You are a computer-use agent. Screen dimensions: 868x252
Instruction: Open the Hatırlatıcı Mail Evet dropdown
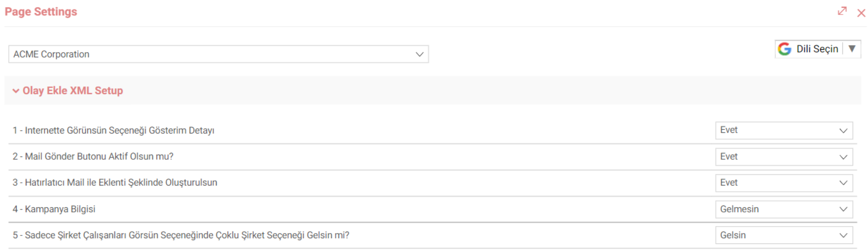coord(784,183)
